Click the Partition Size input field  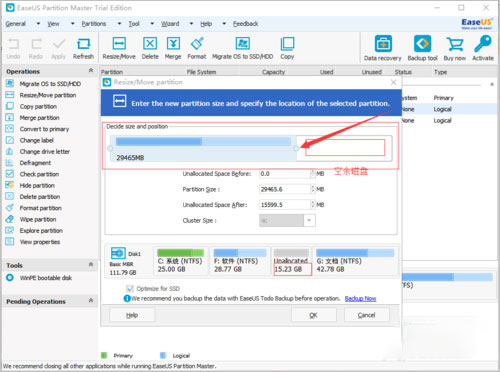[285, 189]
